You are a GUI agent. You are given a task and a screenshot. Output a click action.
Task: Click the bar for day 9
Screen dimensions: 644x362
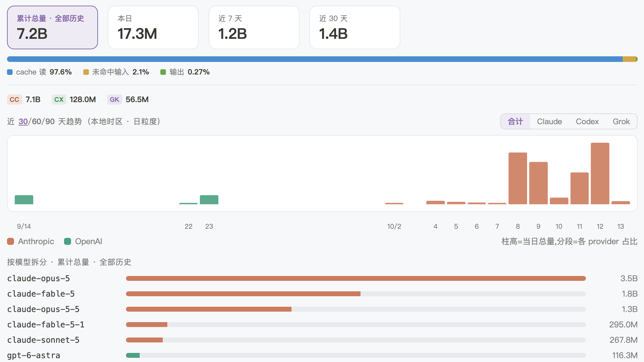538,183
